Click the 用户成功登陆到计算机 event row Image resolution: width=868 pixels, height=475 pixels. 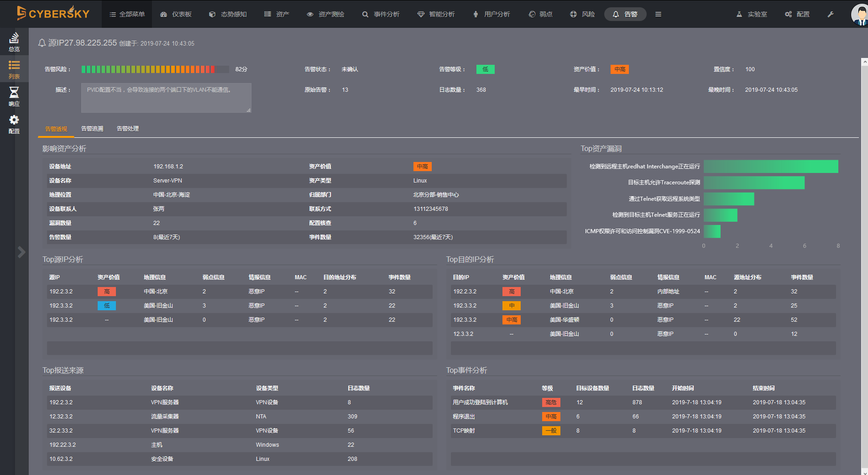(x=480, y=402)
